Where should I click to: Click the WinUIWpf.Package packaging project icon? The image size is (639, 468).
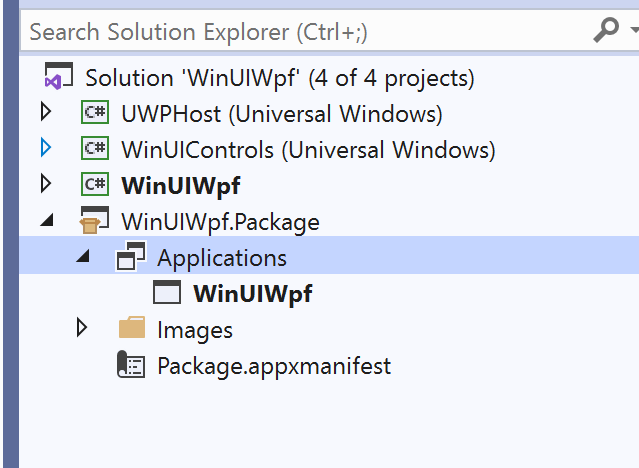[x=95, y=221]
